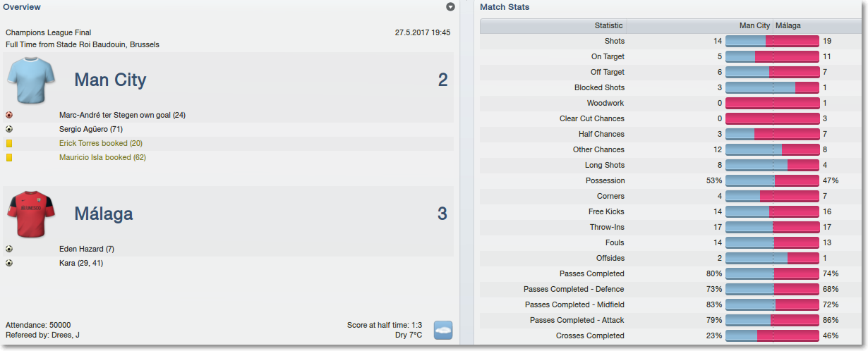Click the goal ball icon beside Sergio Agüero
This screenshot has width=868, height=351.
click(9, 129)
